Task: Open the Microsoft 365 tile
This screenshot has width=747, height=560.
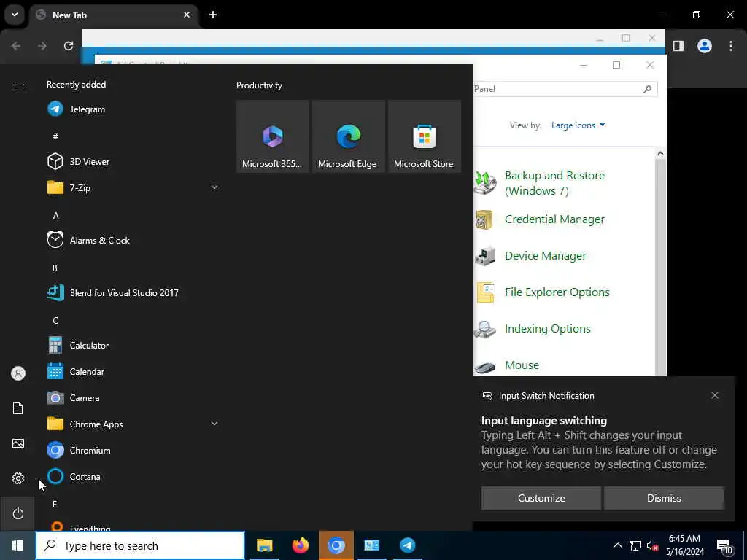Action: pyautogui.click(x=273, y=136)
